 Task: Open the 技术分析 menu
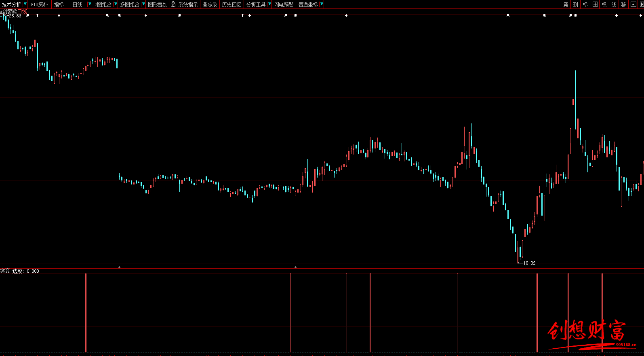[12, 4]
